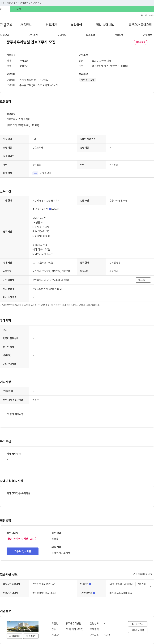This screenshot has height=644, width=154.
Task: Click the 고용24 site logo
Action: tap(6, 25)
